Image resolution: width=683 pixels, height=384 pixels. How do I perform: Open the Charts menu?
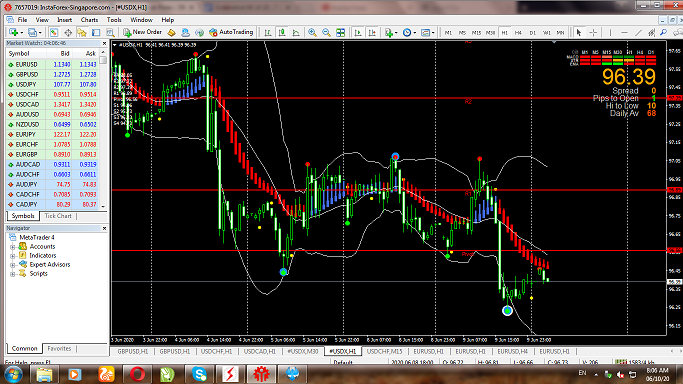89,20
